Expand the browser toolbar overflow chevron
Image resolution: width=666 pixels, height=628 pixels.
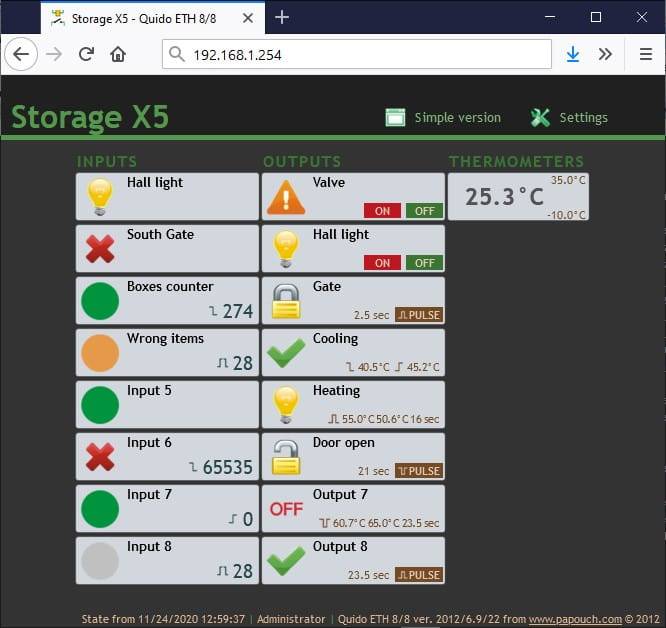pos(605,55)
